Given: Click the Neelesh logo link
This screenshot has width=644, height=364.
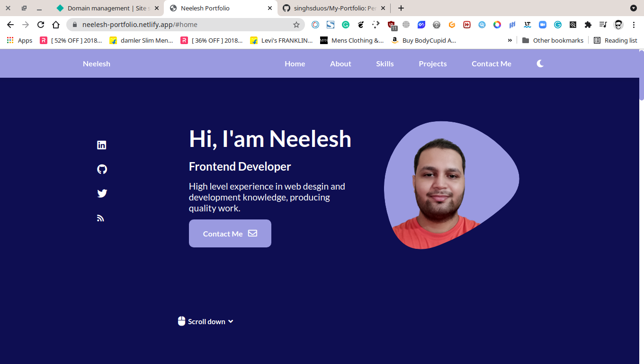Looking at the screenshot, I should tap(97, 64).
